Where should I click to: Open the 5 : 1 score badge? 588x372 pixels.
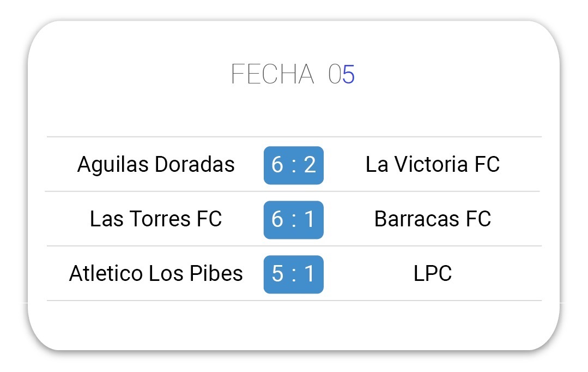(x=294, y=274)
